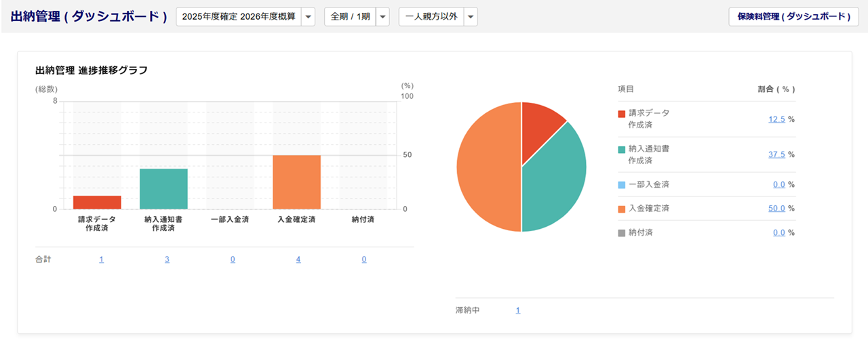Open the fiscal year dropdown arrow

coord(308,17)
